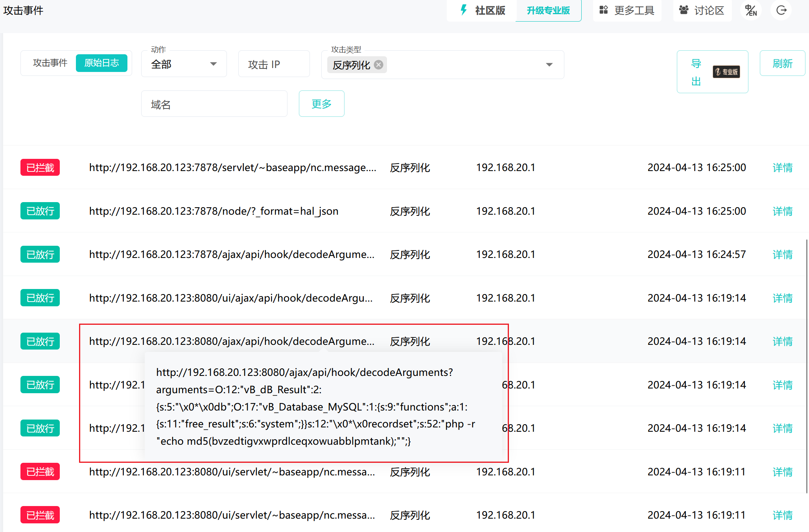Select the 原始日志 toggle option
The image size is (809, 532).
point(101,63)
